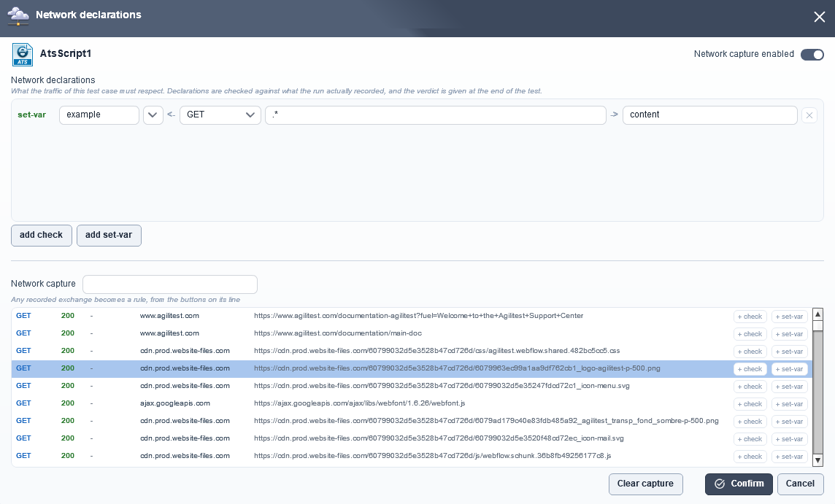
Task: Open dropdown next to example variable field
Action: pos(153,115)
